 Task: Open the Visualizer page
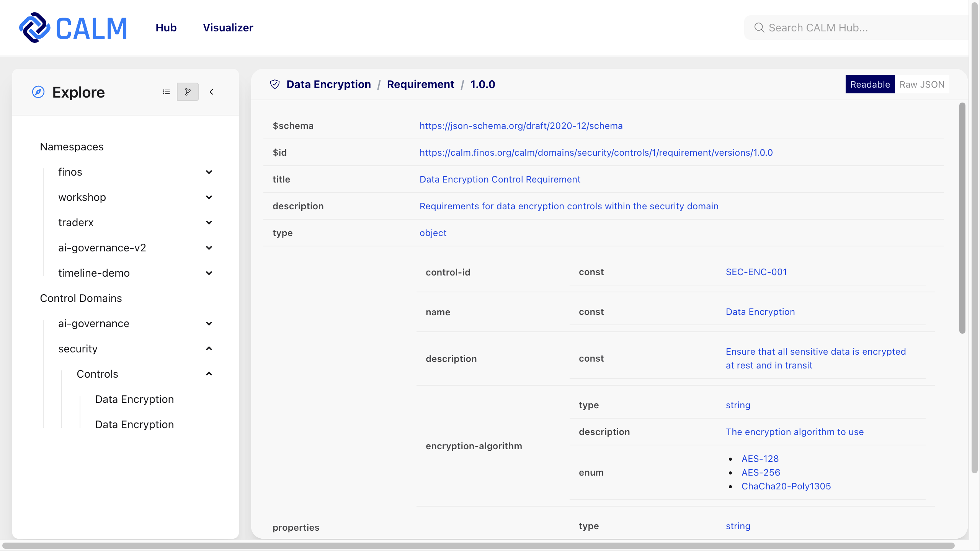pyautogui.click(x=228, y=28)
